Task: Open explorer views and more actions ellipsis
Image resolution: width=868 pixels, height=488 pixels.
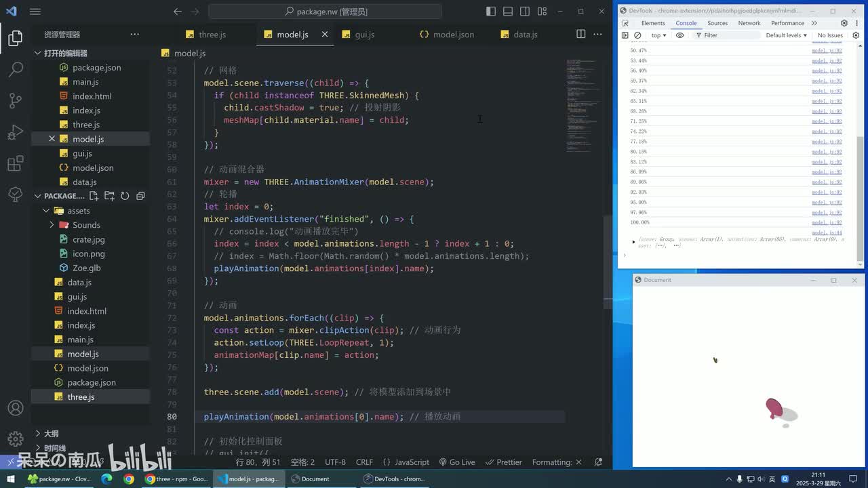Action: click(134, 35)
